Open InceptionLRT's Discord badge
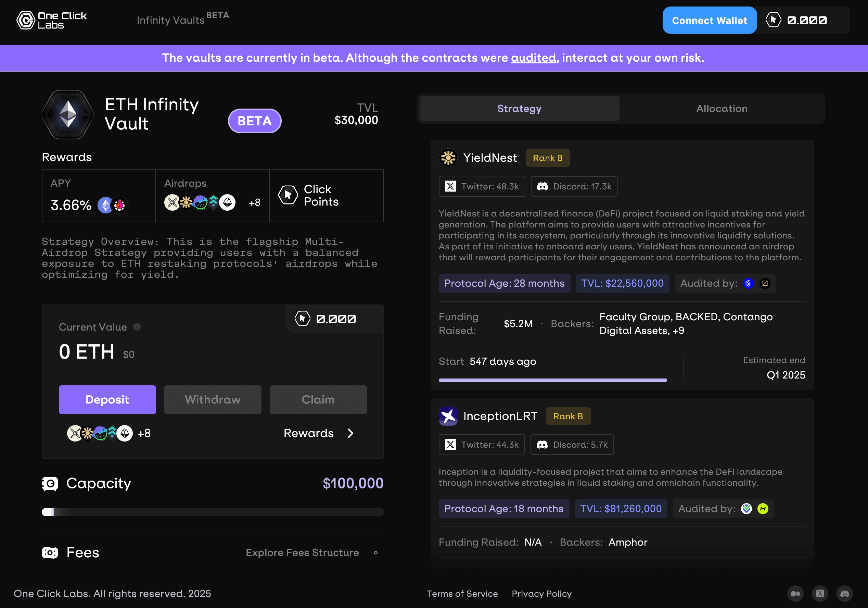This screenshot has height=608, width=868. pyautogui.click(x=572, y=445)
